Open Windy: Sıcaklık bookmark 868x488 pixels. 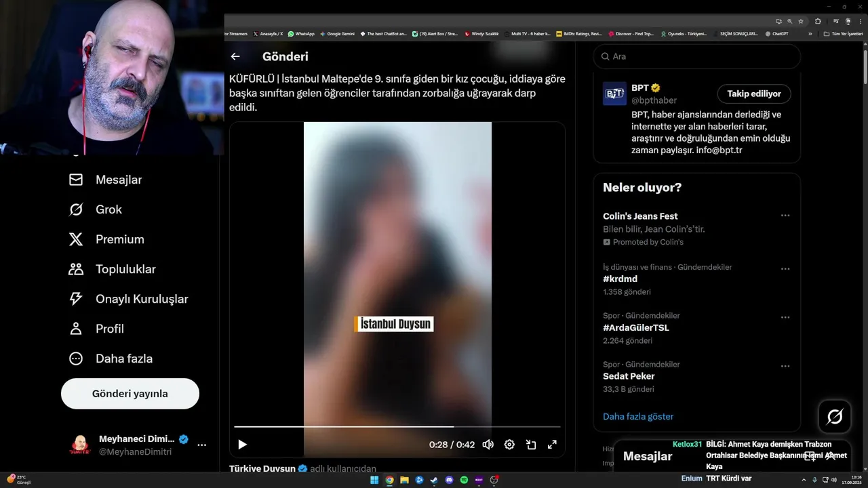click(481, 33)
